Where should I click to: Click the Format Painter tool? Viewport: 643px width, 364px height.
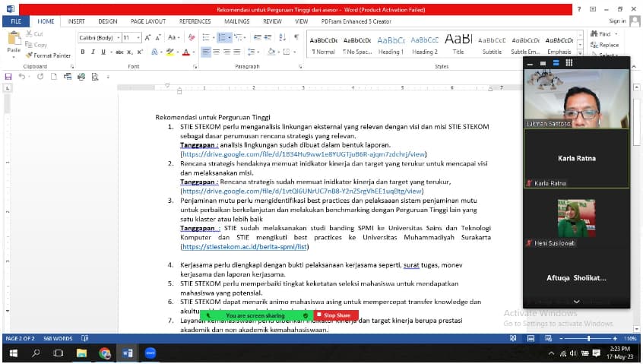click(49, 55)
